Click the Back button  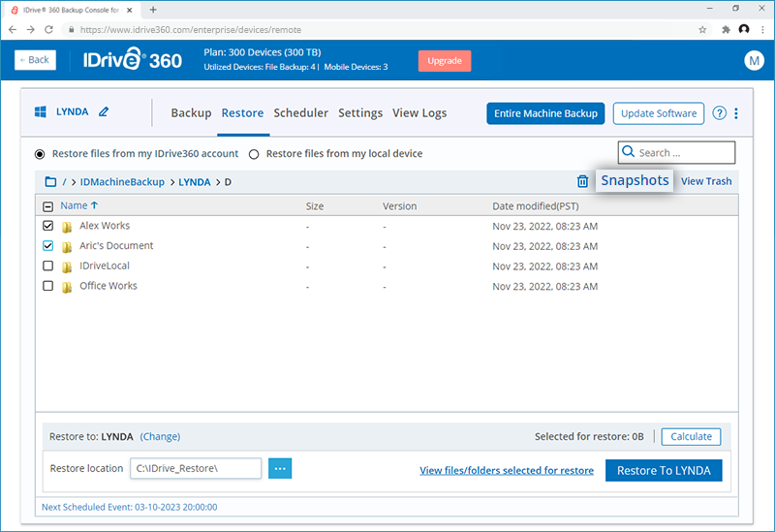[x=35, y=60]
